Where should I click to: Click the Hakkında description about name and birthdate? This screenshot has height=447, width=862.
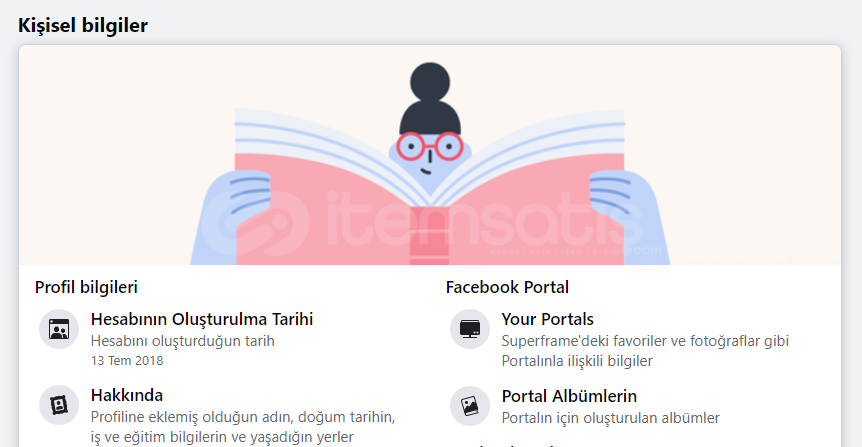coord(243,427)
